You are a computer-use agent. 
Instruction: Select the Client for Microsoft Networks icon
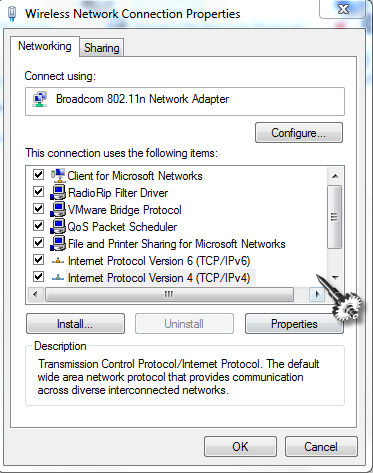(58, 175)
